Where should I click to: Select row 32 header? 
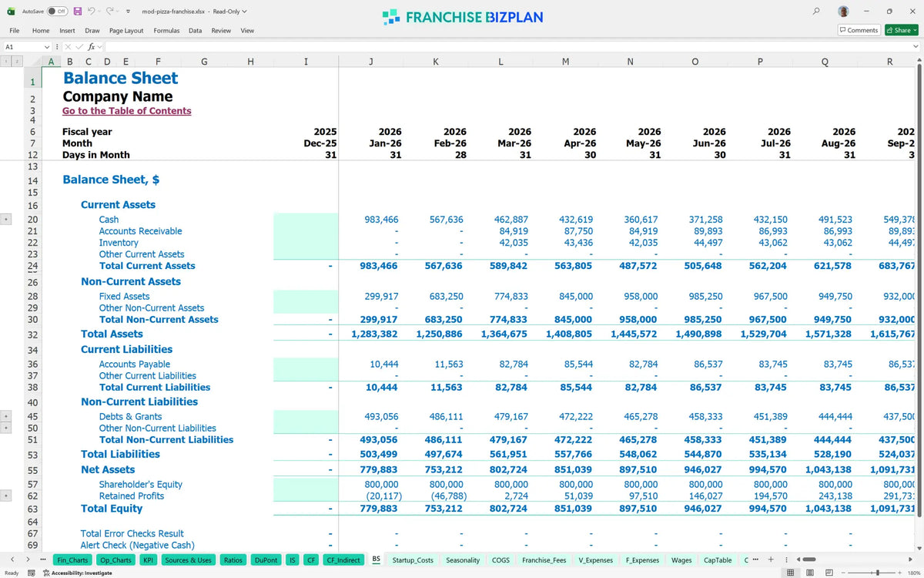click(x=32, y=334)
